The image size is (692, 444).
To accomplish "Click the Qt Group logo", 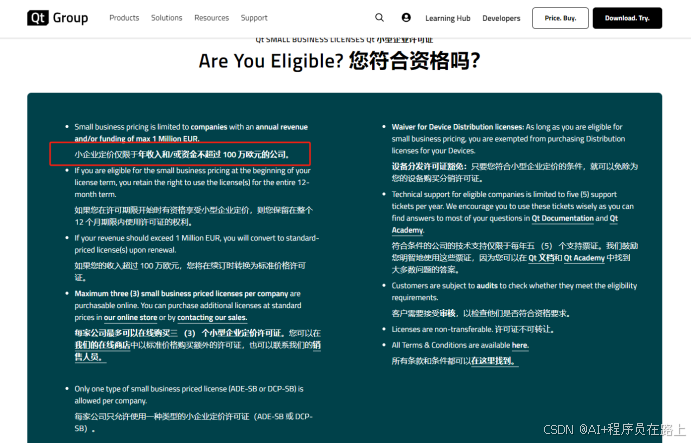I will click(57, 18).
